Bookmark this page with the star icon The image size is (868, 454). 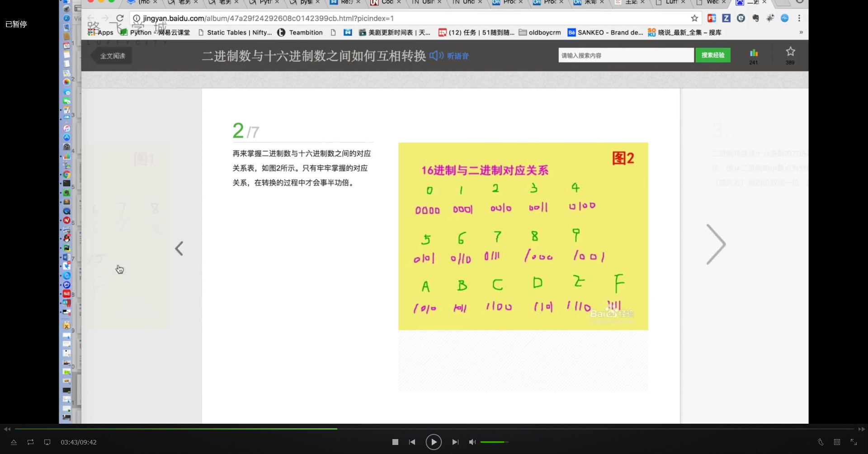(x=694, y=18)
